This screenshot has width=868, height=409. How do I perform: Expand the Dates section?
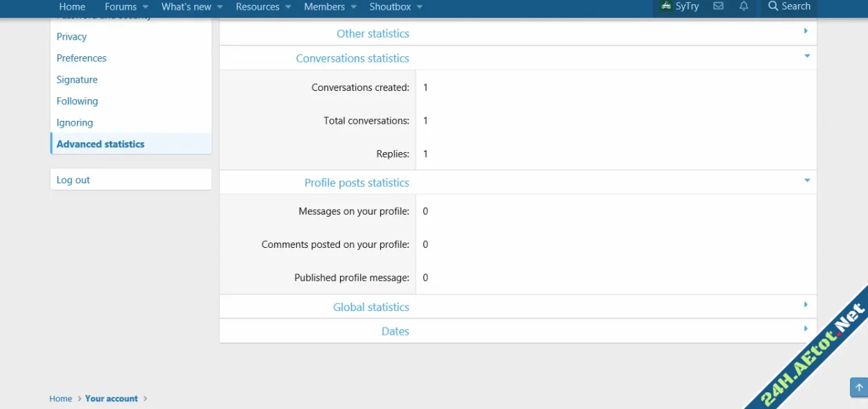[806, 329]
